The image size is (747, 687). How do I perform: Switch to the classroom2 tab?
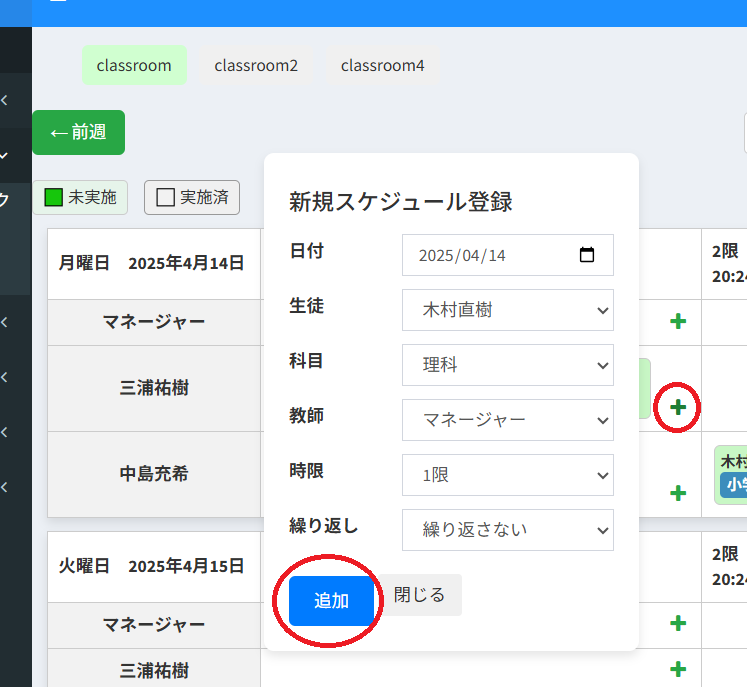pyautogui.click(x=256, y=65)
